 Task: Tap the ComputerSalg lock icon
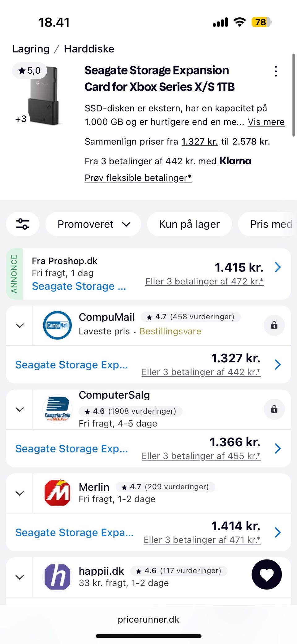(x=274, y=409)
